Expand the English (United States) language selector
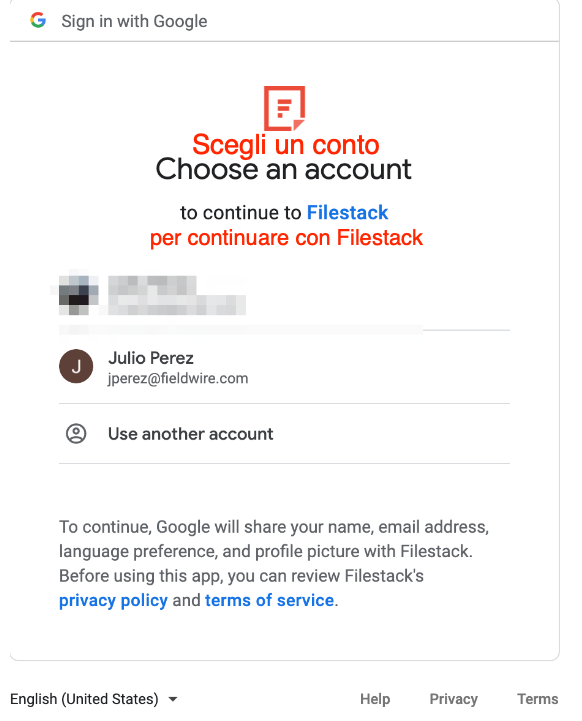The height and width of the screenshot is (721, 582). pos(94,699)
